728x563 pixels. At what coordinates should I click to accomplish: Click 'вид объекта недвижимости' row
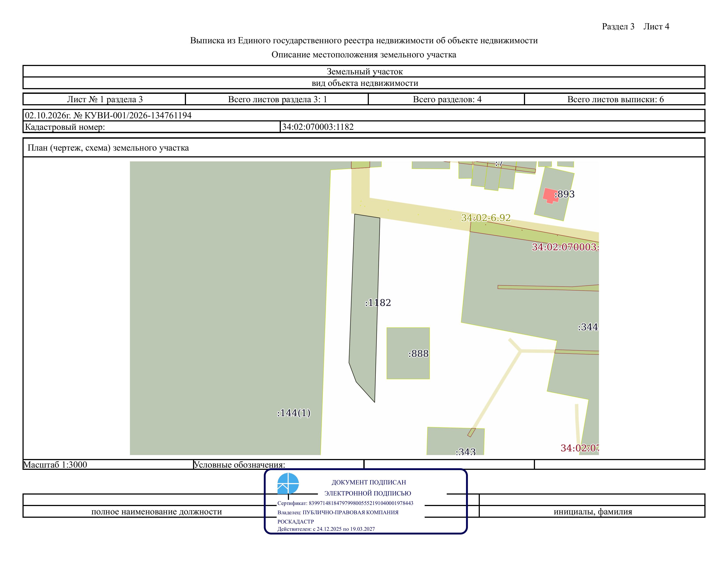click(x=364, y=83)
